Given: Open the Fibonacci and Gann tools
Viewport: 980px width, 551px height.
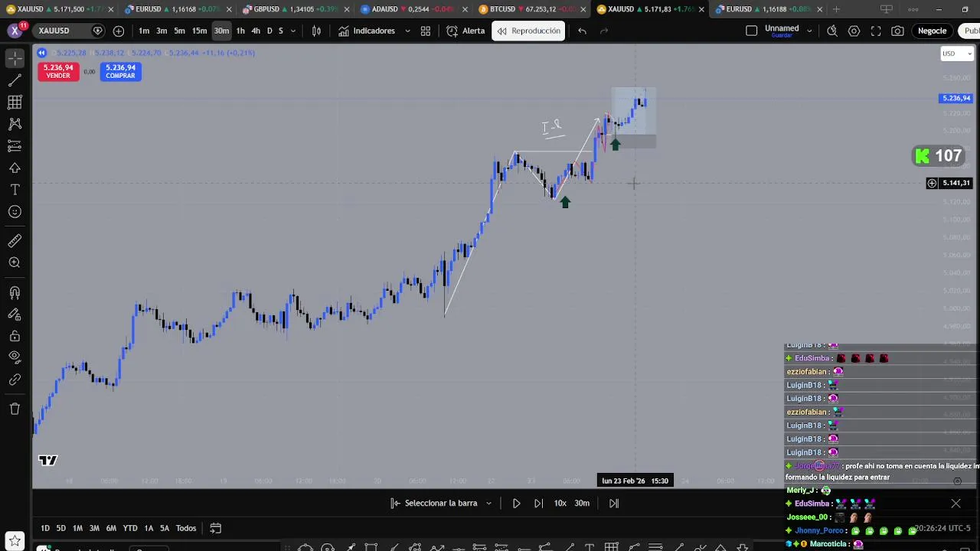Looking at the screenshot, I should click(x=15, y=102).
